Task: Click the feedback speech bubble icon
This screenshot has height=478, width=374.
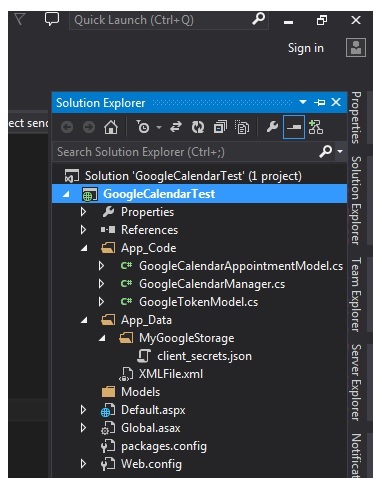Action: click(52, 19)
